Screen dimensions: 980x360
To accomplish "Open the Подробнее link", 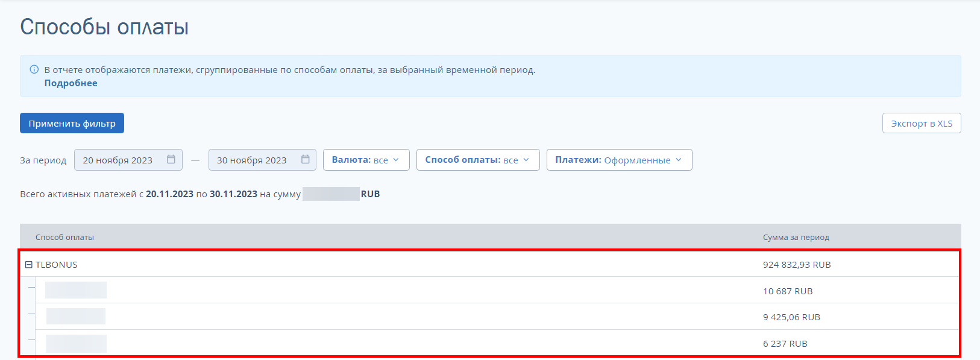I will pos(71,83).
